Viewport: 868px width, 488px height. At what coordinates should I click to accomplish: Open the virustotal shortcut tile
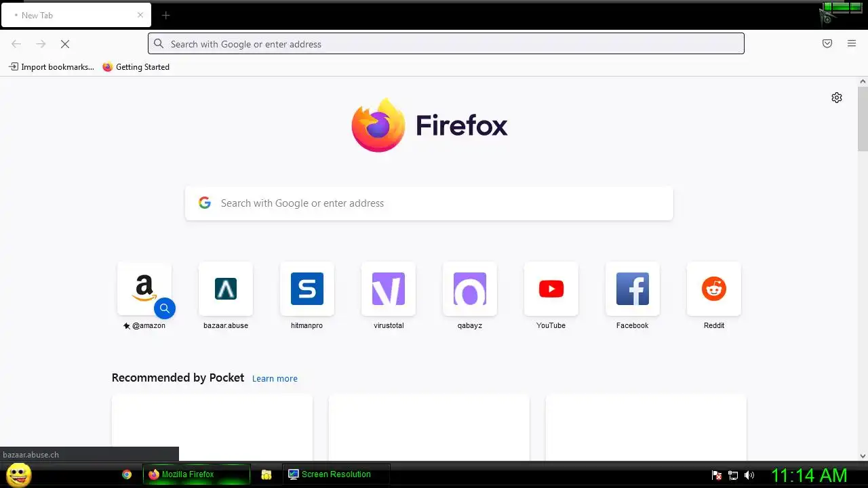[x=389, y=289]
